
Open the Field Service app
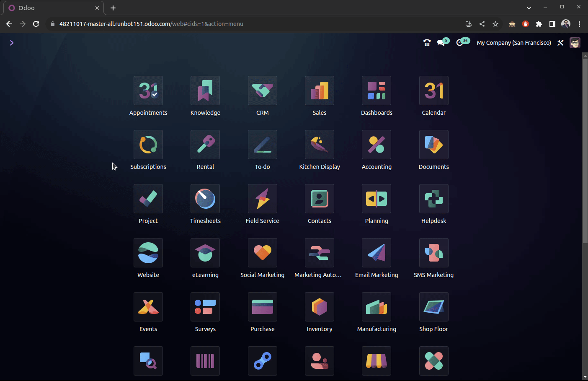[x=262, y=199]
